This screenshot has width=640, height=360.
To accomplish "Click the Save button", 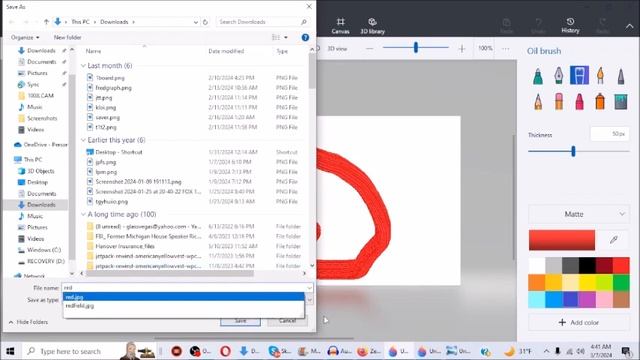I will point(240,321).
